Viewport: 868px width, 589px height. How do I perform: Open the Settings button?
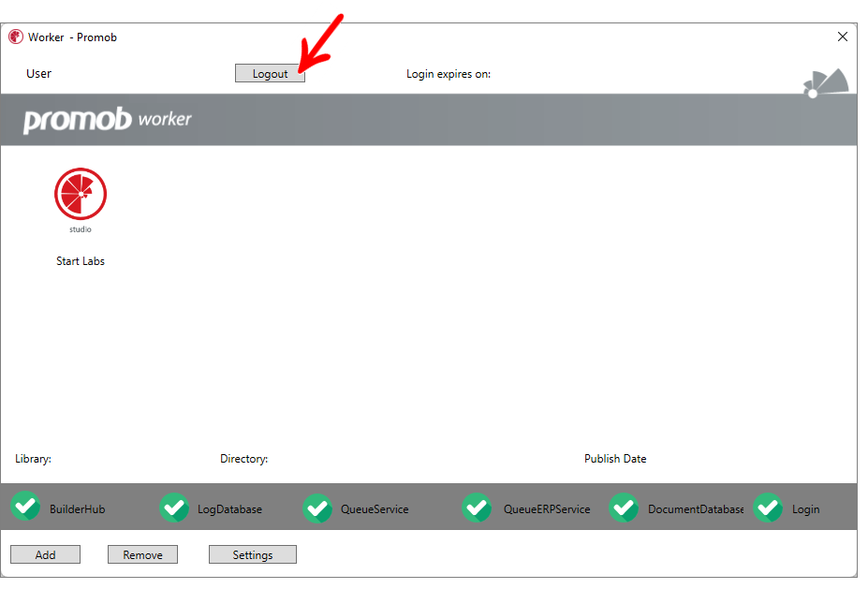pyautogui.click(x=253, y=554)
